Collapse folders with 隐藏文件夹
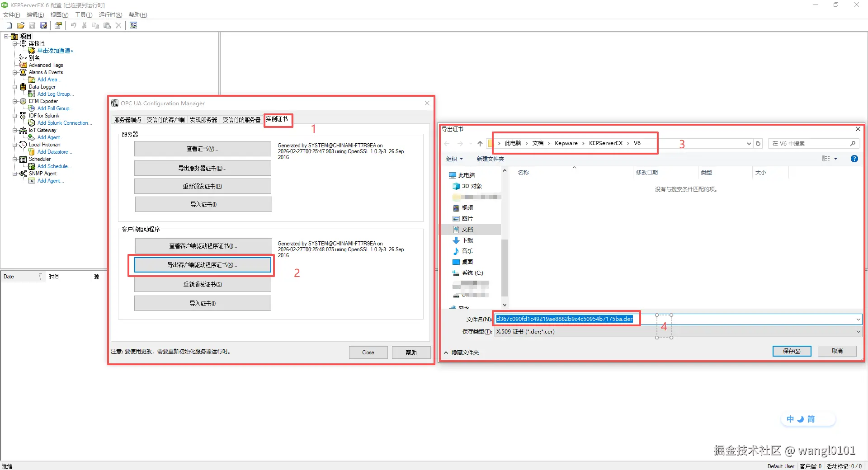 462,352
